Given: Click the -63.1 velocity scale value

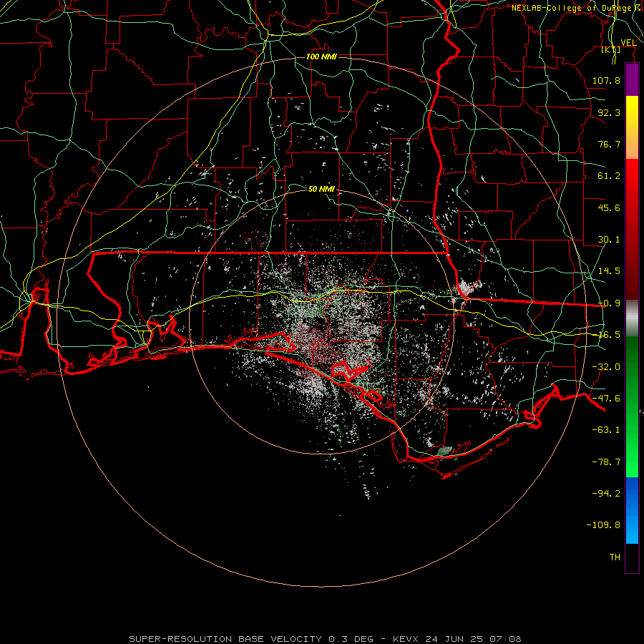Looking at the screenshot, I should click(606, 430).
